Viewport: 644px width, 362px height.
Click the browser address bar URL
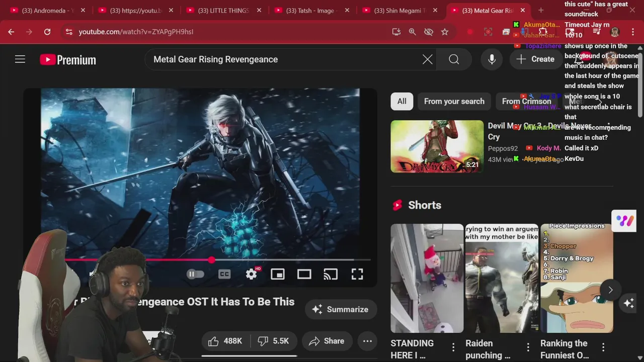[x=136, y=32]
